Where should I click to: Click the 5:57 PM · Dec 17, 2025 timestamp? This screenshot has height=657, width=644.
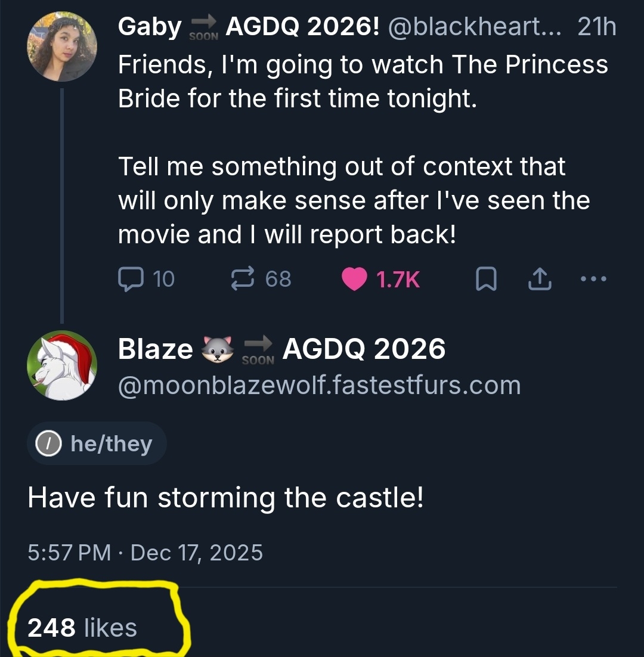pos(145,553)
